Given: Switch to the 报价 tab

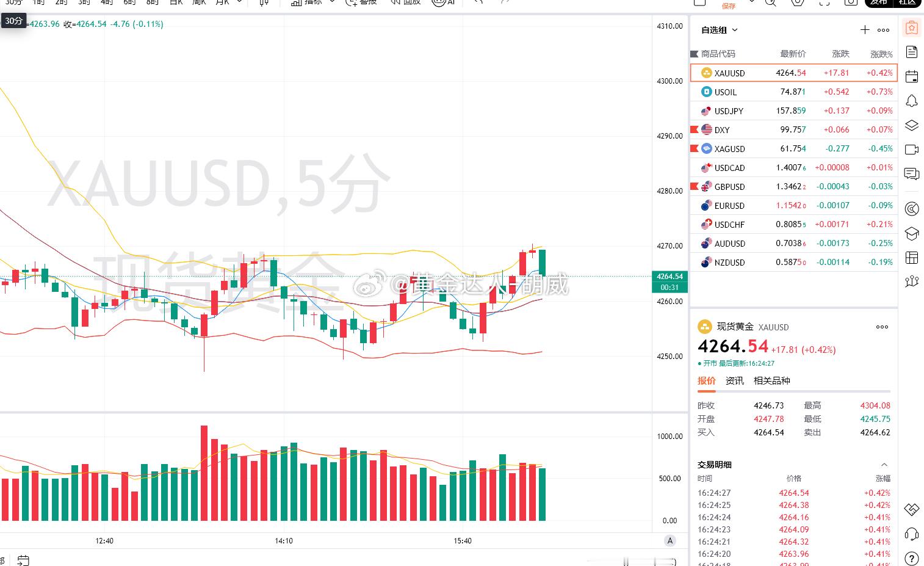Looking at the screenshot, I should 707,380.
